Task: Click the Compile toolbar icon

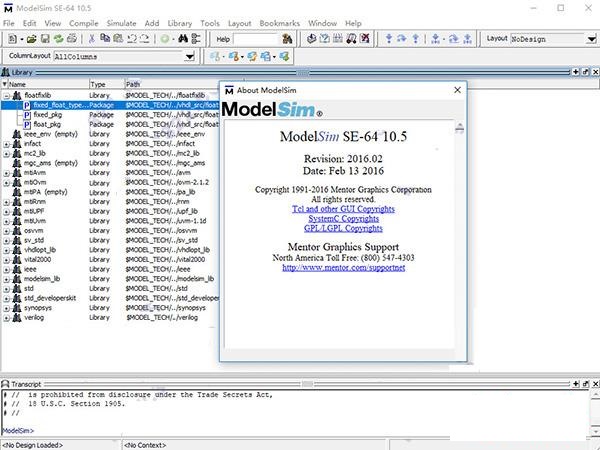Action: click(311, 39)
